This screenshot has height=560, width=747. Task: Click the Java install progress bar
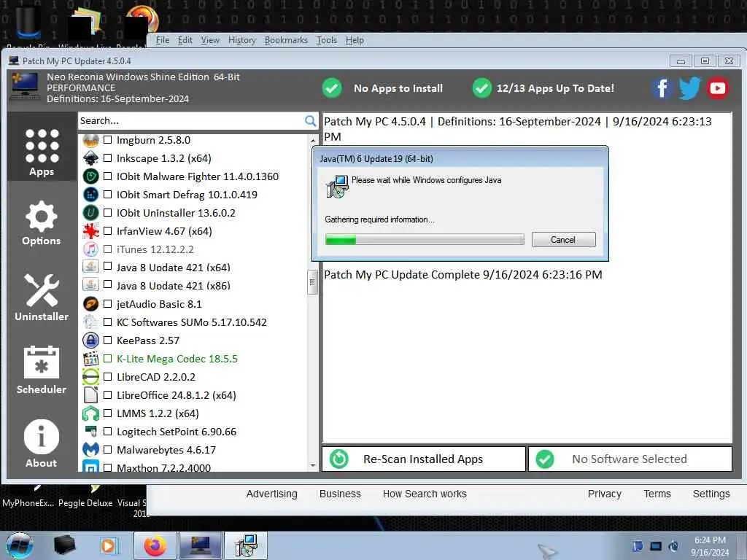(x=425, y=239)
